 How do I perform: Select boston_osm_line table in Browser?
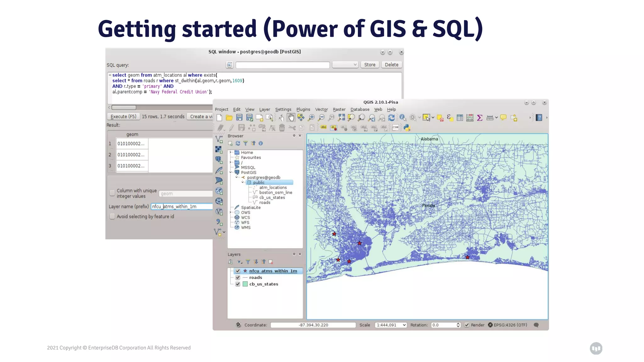(275, 193)
